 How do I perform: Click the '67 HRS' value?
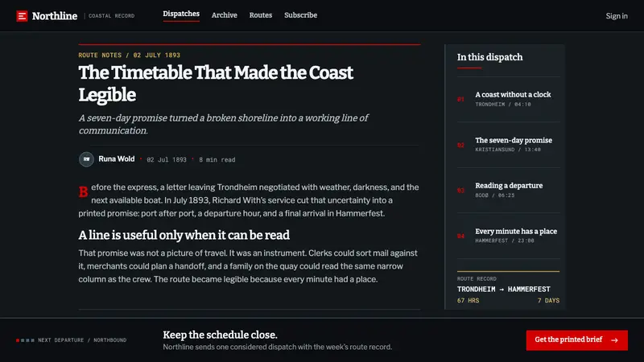(468, 300)
